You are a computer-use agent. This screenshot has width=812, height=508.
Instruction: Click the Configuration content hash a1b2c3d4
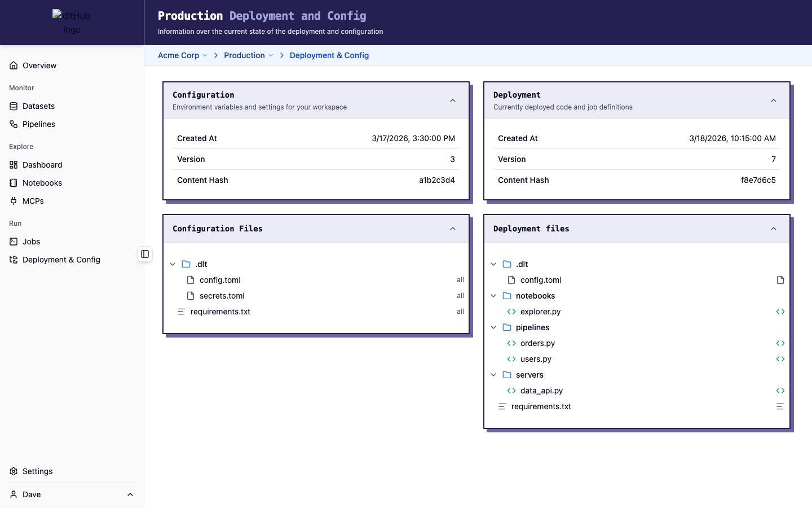(x=437, y=180)
